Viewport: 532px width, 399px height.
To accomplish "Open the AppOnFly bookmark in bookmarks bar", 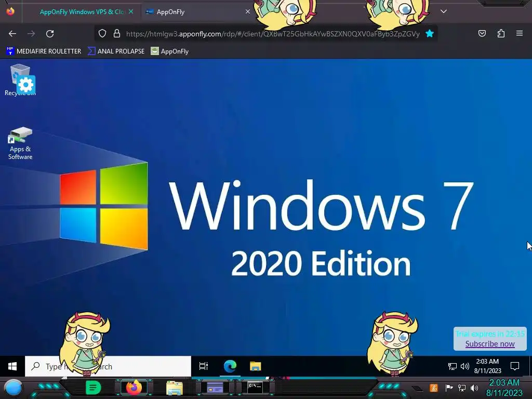I will click(x=170, y=51).
